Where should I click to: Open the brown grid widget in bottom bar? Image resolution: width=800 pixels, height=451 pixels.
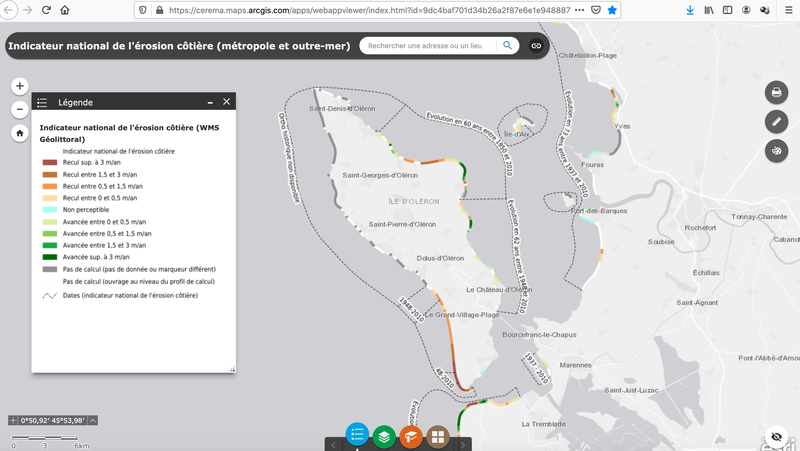437,436
